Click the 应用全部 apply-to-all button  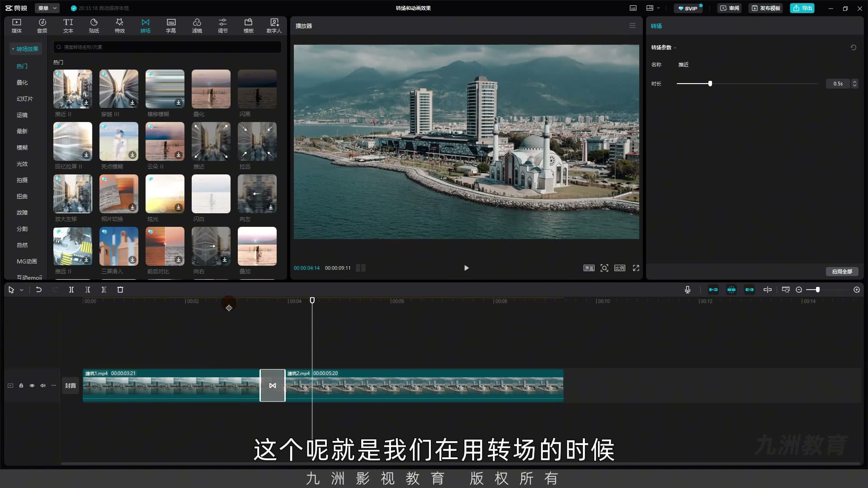(842, 272)
